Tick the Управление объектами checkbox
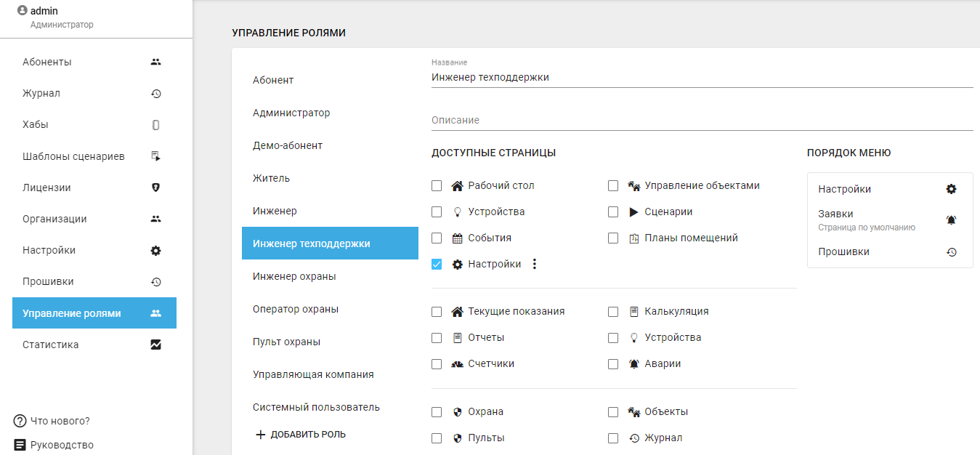Screen dimensions: 980x455 [x=613, y=185]
